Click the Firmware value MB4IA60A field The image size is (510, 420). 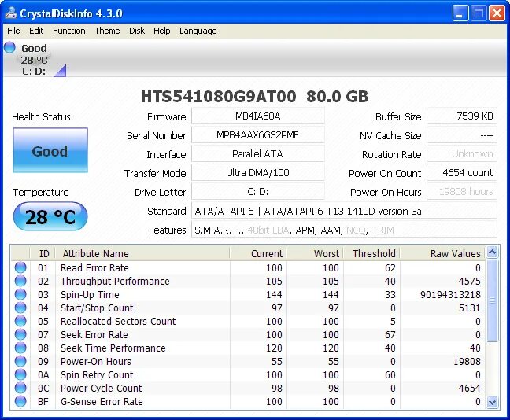point(258,116)
